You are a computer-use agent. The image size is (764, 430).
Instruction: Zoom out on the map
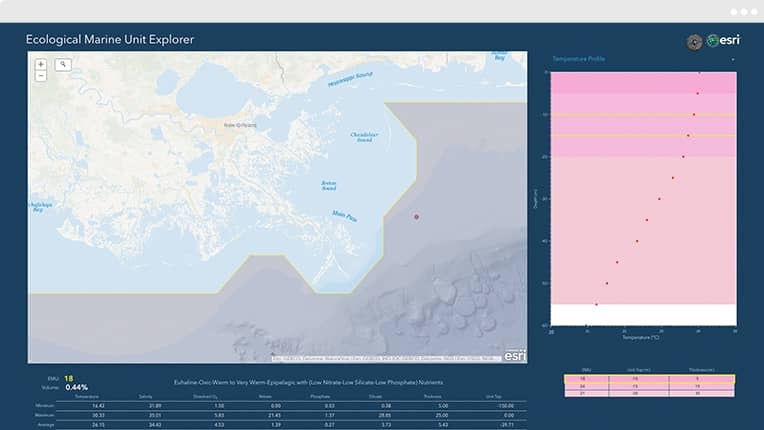click(40, 76)
